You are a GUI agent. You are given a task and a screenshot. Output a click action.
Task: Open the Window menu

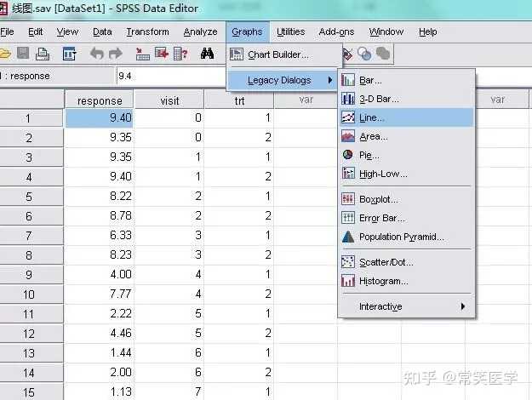[x=386, y=31]
